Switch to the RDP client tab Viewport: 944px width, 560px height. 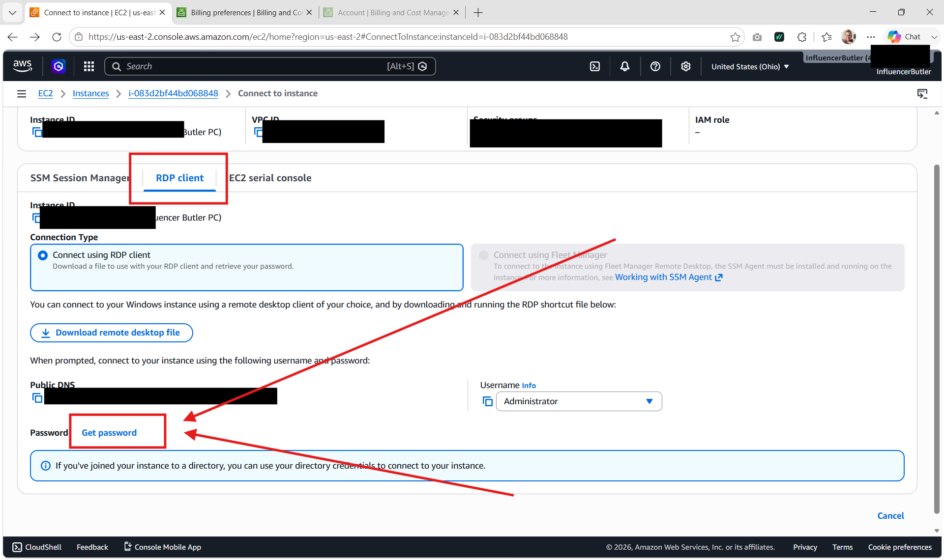(x=179, y=178)
